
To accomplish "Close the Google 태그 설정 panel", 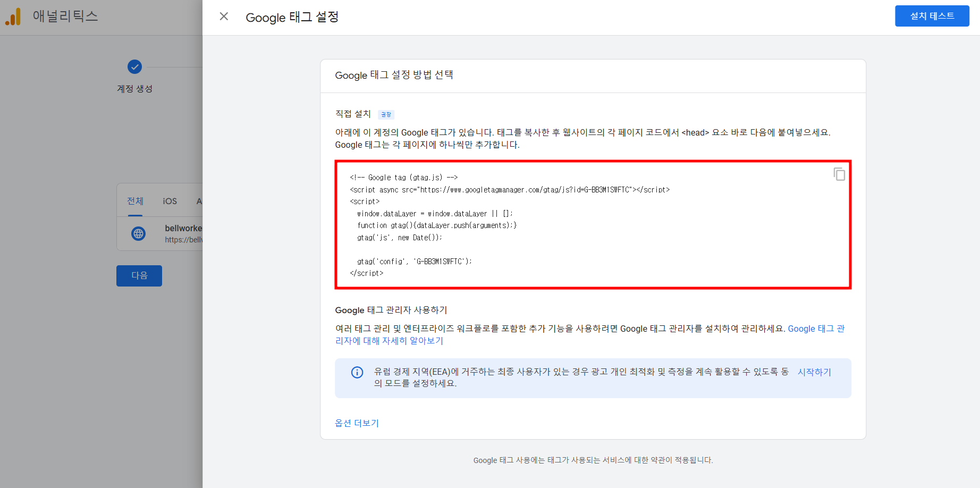I will coord(224,16).
